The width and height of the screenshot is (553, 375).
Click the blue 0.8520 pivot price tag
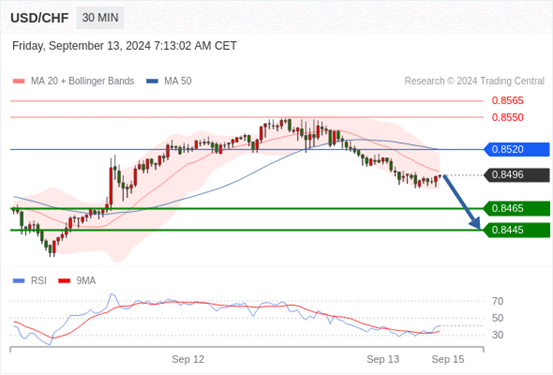tap(517, 149)
